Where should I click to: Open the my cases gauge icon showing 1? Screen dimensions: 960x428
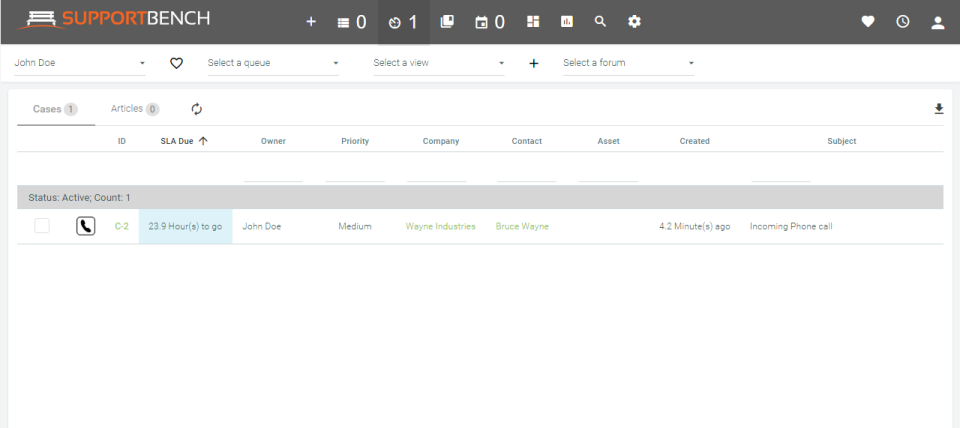coord(403,22)
